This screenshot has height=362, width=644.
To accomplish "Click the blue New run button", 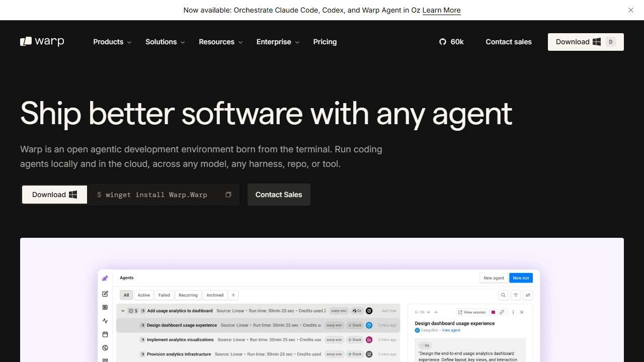I will [x=521, y=278].
